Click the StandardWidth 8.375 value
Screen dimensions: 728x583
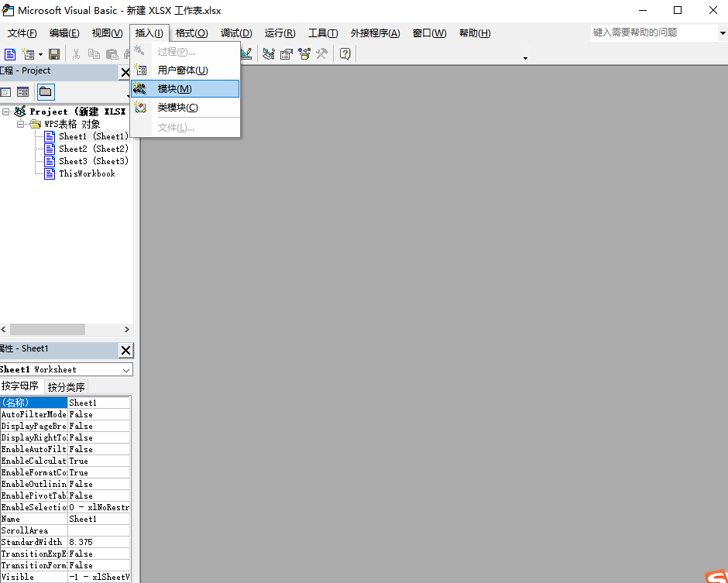click(x=98, y=542)
